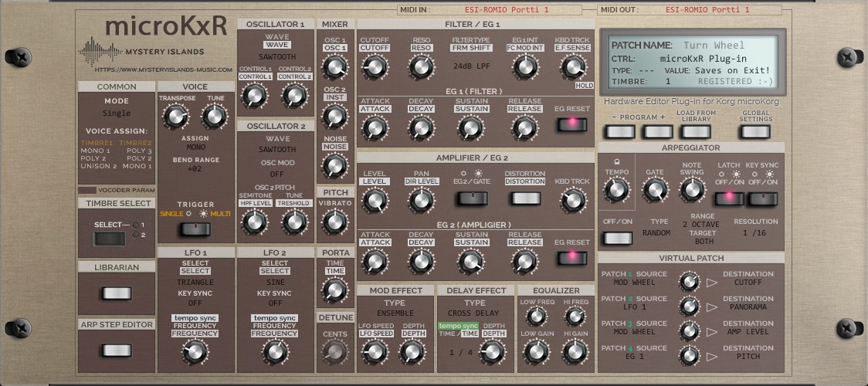Toggle the arpeggiator Key Sync switch
This screenshot has width=868, height=386.
point(762,199)
